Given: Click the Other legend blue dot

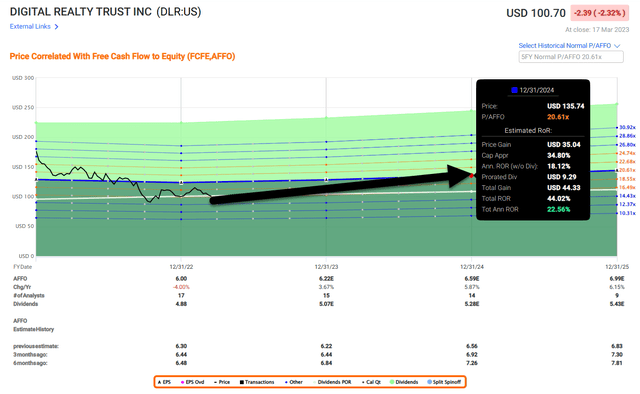Looking at the screenshot, I should [286, 382].
